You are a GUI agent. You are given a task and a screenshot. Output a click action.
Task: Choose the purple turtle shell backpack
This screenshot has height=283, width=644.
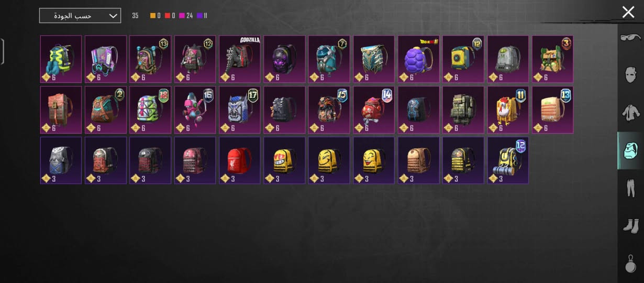[418, 59]
